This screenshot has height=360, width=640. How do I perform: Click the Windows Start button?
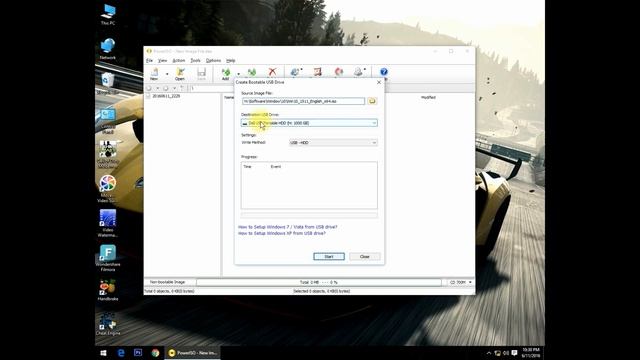click(103, 353)
